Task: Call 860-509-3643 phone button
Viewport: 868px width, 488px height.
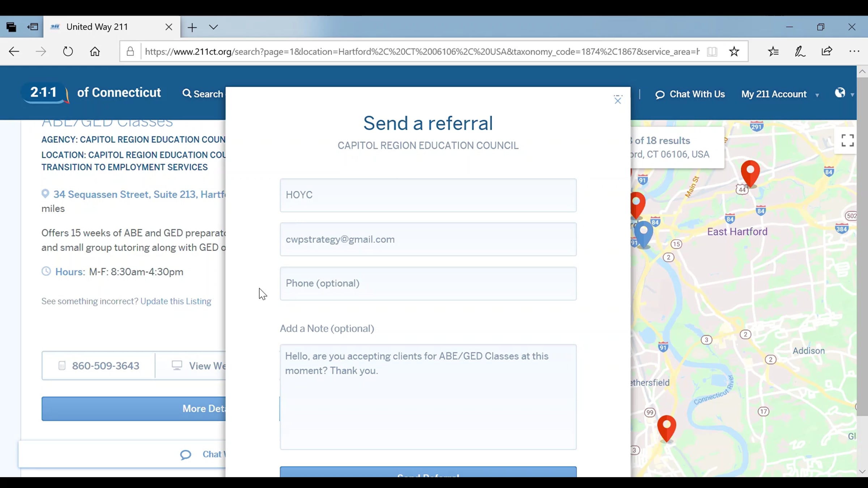Action: pyautogui.click(x=98, y=366)
